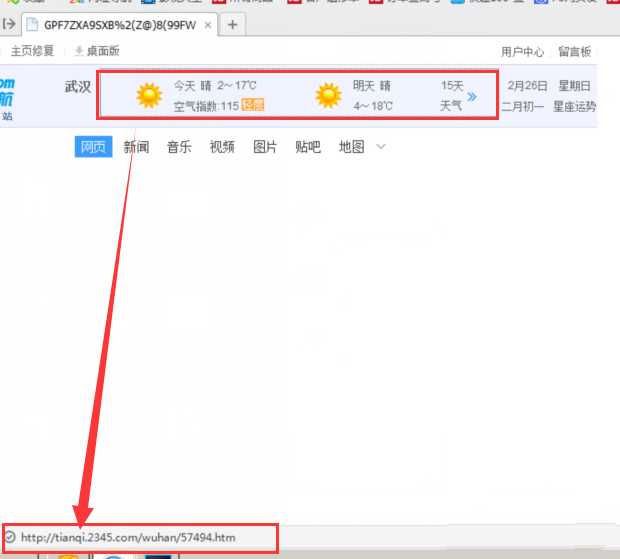Open the 贴吧 search tab
The height and width of the screenshot is (559, 620).
(x=308, y=147)
